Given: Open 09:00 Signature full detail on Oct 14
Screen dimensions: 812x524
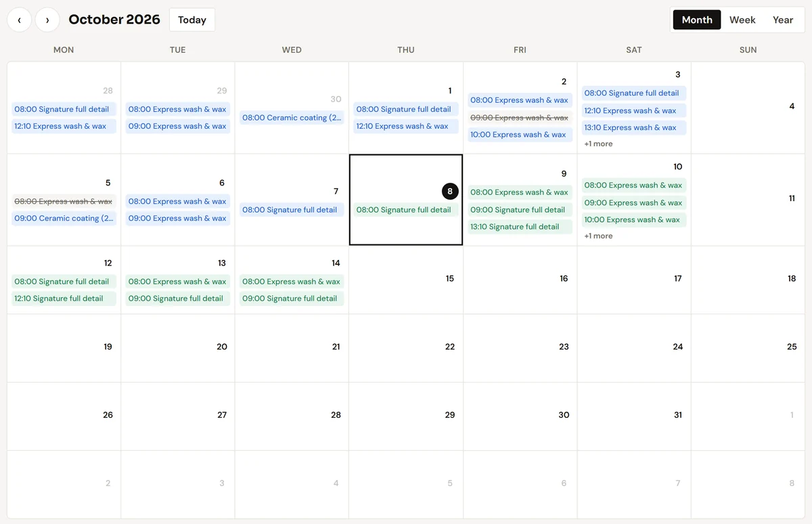Looking at the screenshot, I should [x=292, y=299].
